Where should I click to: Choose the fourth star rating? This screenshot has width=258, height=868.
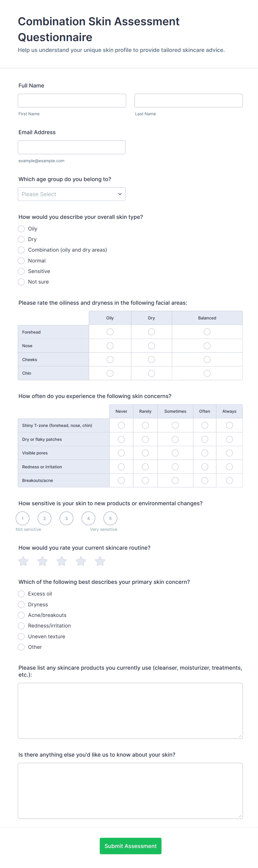pyautogui.click(x=81, y=561)
